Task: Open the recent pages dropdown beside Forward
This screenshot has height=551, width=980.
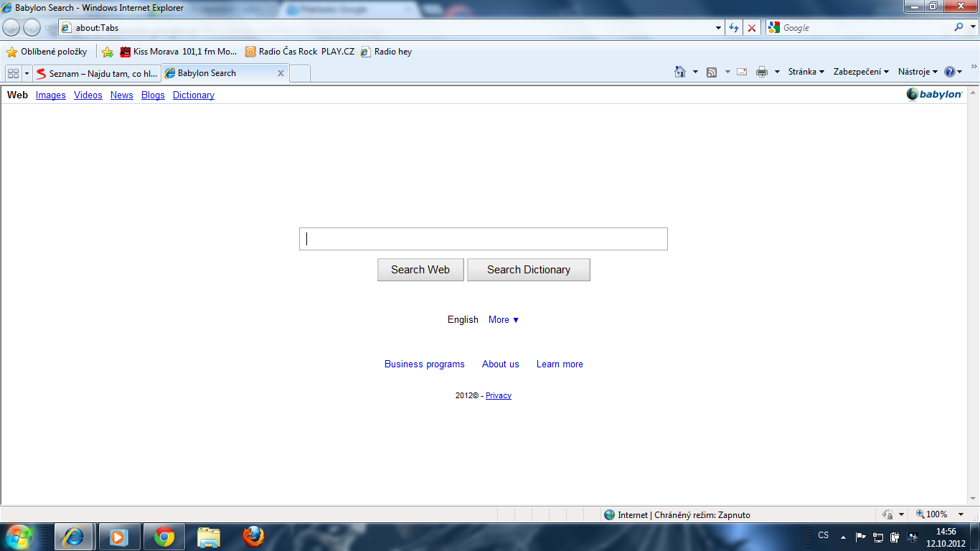Action: pos(47,28)
